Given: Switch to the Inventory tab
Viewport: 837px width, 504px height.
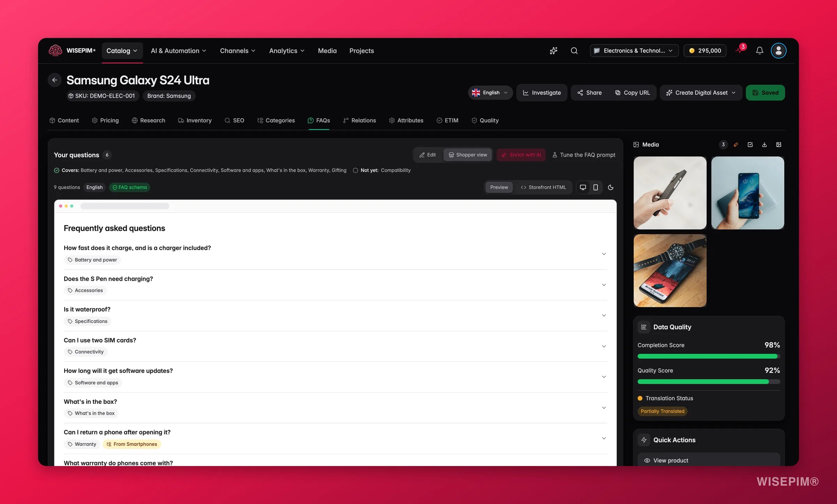Looking at the screenshot, I should pyautogui.click(x=195, y=120).
